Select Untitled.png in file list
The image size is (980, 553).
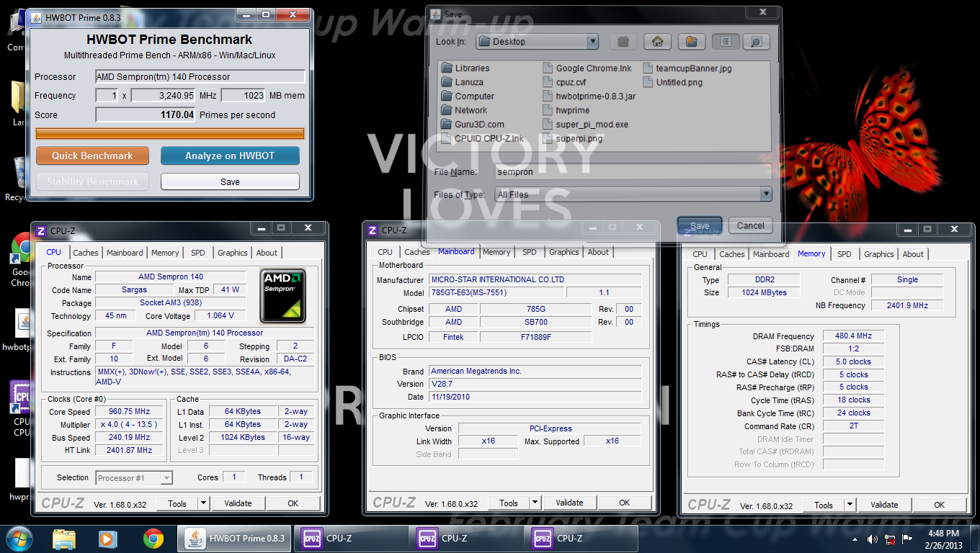672,82
